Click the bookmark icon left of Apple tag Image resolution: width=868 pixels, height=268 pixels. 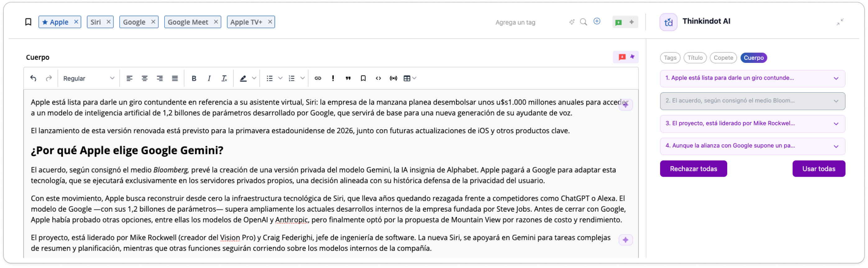click(x=28, y=22)
